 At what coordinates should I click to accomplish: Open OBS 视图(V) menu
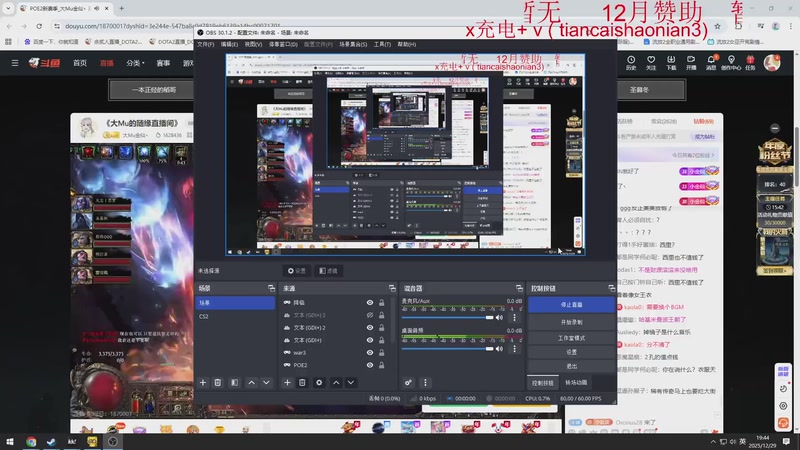pos(253,44)
